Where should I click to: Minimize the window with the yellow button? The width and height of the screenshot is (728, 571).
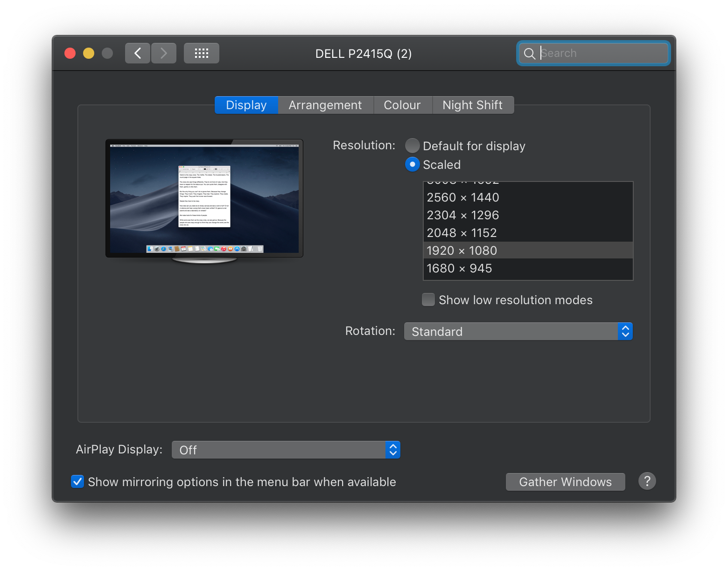pyautogui.click(x=89, y=53)
